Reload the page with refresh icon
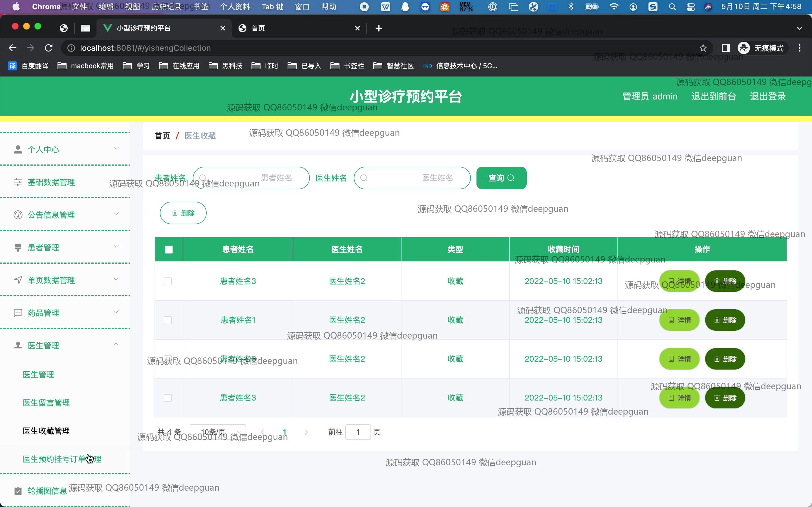812x507 pixels. [49, 48]
